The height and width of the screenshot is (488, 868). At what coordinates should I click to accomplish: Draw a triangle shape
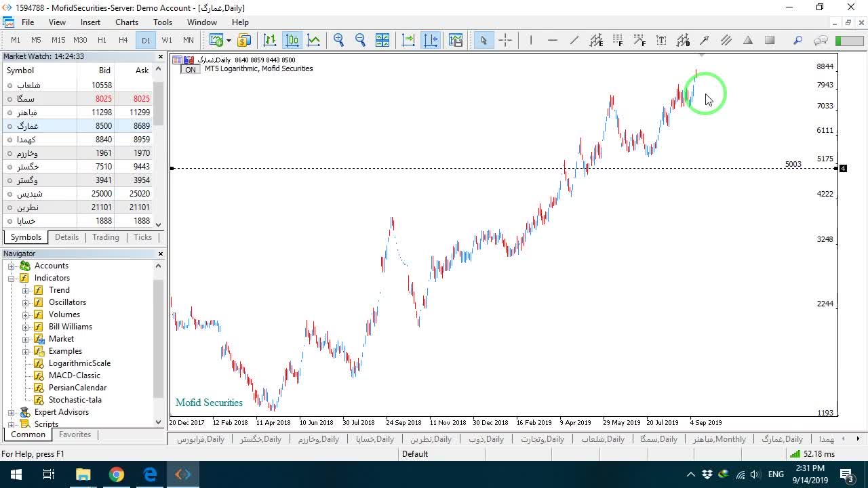(748, 40)
